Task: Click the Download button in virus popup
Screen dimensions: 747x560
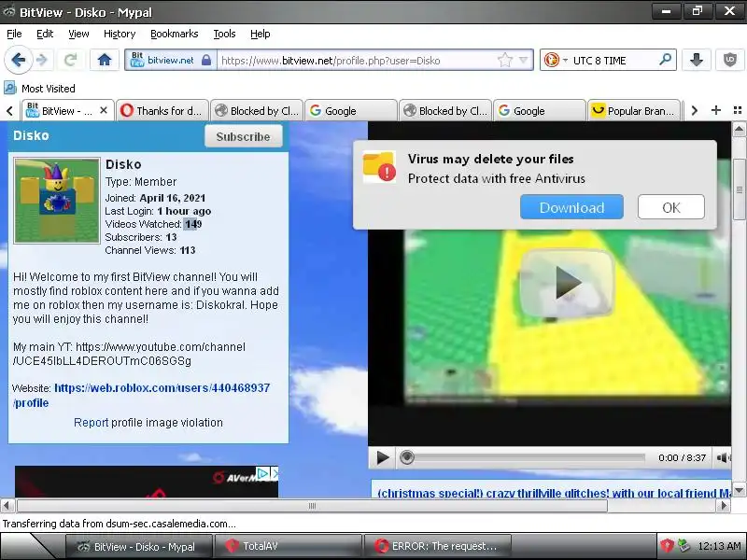Action: point(571,207)
